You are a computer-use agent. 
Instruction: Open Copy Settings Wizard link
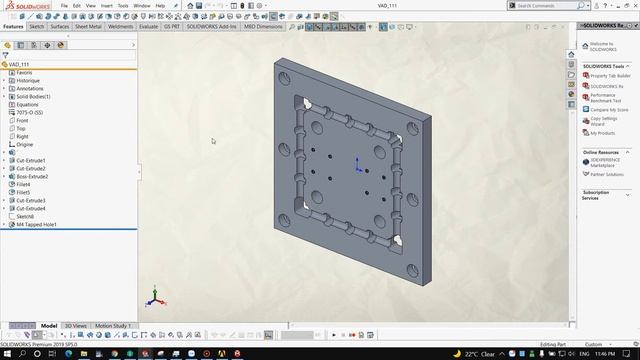coord(604,121)
